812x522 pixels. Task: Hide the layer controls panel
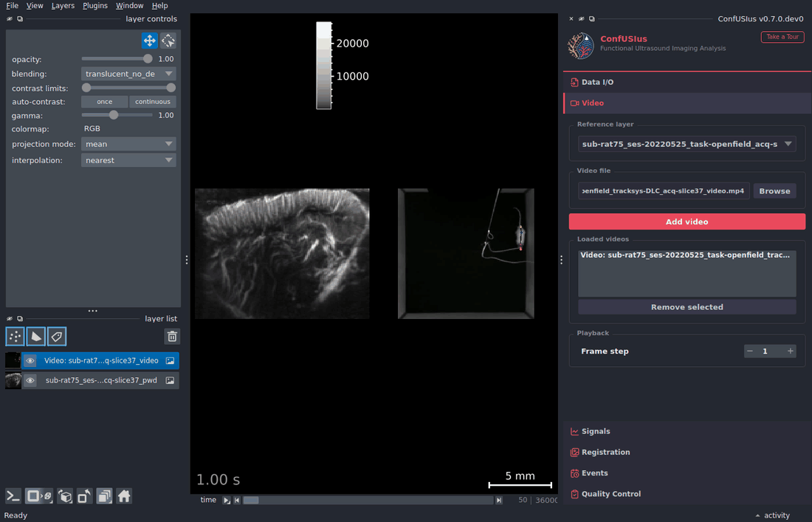[x=10, y=18]
